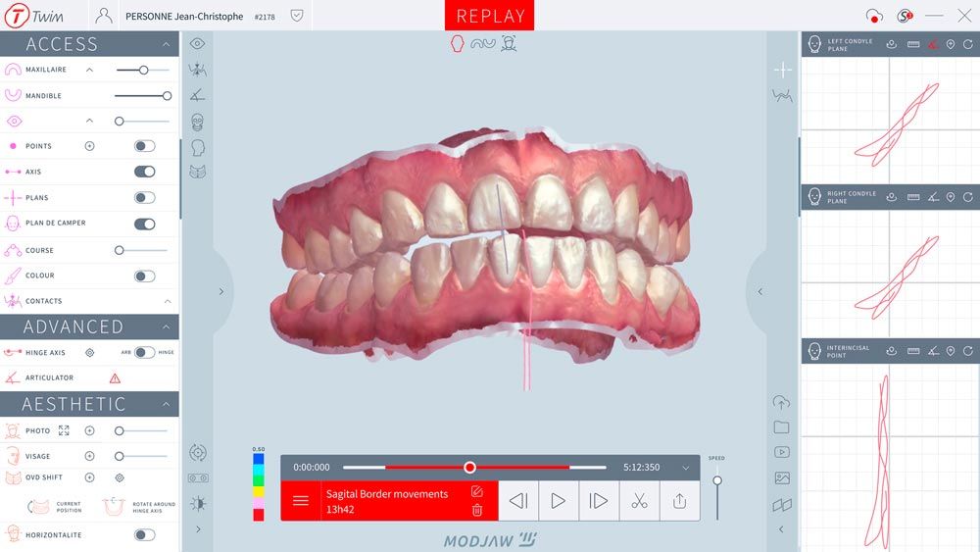Click the share export icon next to scissors
The width and height of the screenshot is (980, 552).
click(679, 501)
